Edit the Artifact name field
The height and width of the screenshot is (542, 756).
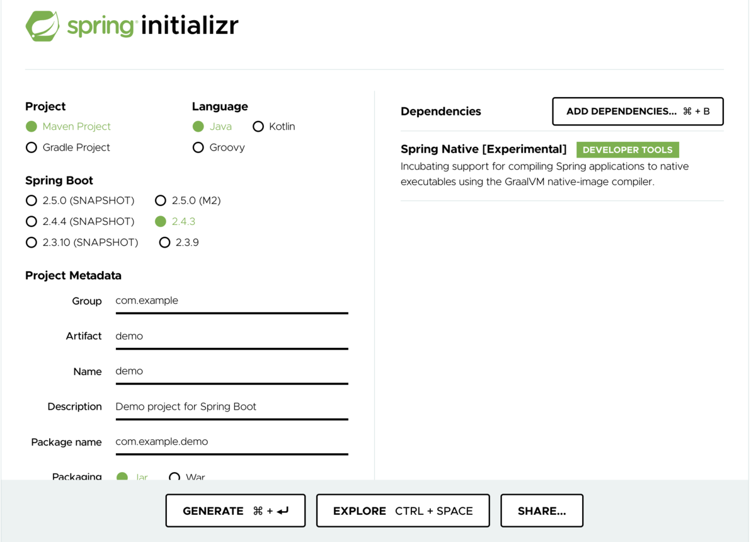tap(231, 337)
